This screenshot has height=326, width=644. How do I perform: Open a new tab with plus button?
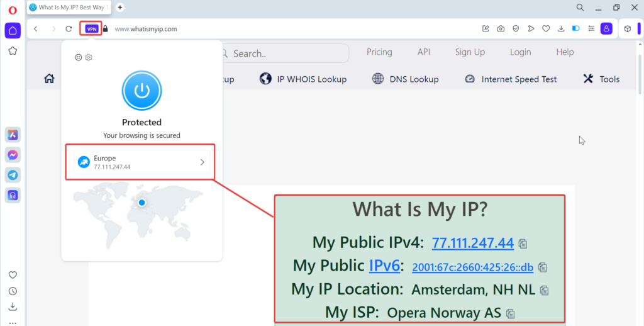[120, 8]
